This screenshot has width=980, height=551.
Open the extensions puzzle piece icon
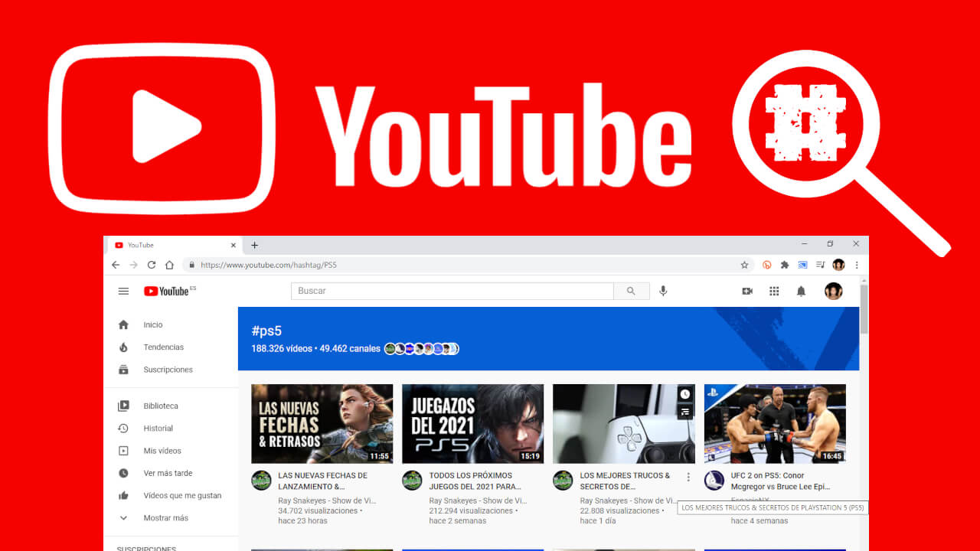tap(785, 265)
